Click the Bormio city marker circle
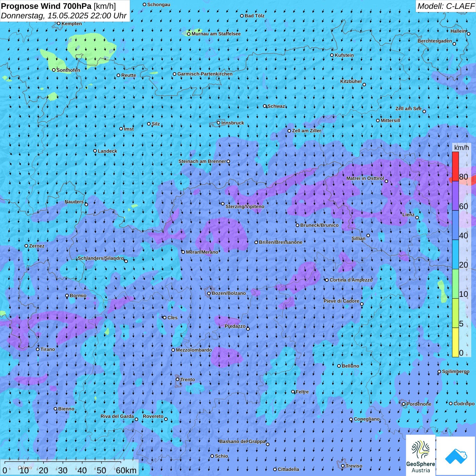This screenshot has height=476, width=476. [x=67, y=295]
